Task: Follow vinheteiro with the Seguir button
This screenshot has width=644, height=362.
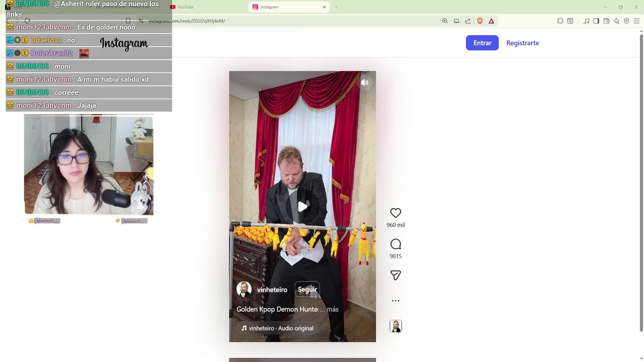Action: point(307,289)
